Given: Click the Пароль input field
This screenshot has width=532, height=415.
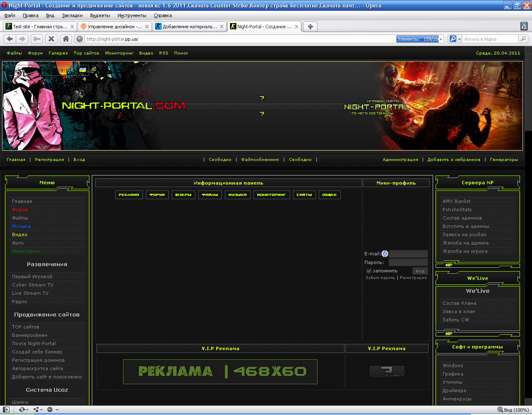Looking at the screenshot, I should coord(408,262).
